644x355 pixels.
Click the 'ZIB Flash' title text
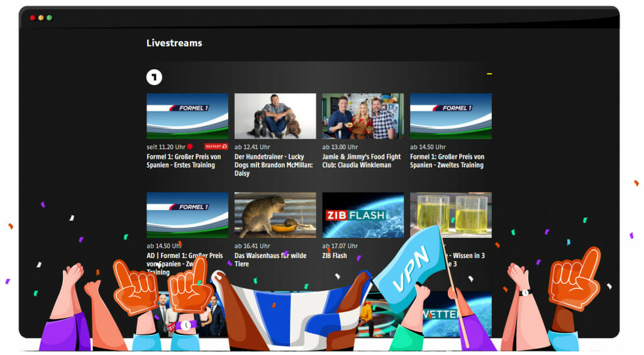pos(335,256)
